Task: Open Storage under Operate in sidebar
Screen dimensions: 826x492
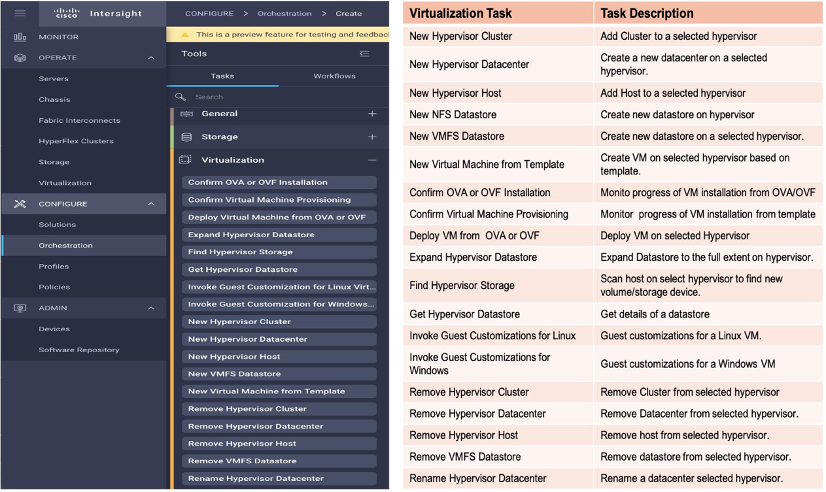Action: pyautogui.click(x=54, y=162)
